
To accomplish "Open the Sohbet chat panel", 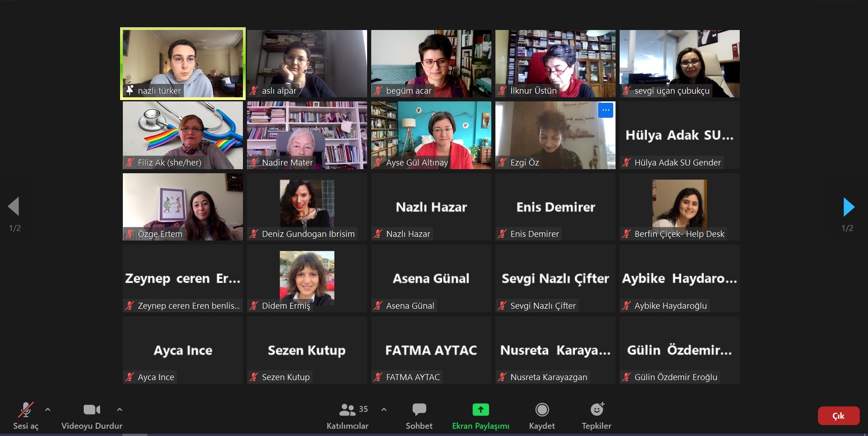I will pos(419,415).
